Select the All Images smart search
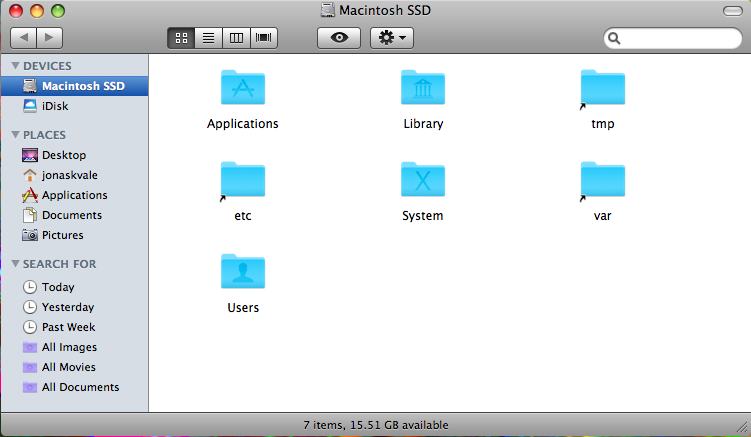The image size is (751, 437). (x=75, y=347)
